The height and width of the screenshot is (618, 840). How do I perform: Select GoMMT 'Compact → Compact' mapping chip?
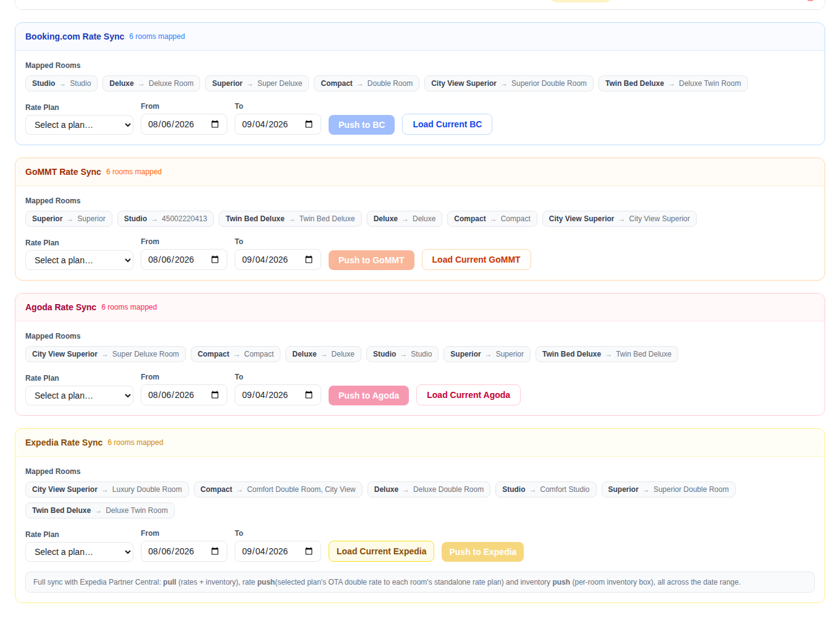[x=492, y=219]
